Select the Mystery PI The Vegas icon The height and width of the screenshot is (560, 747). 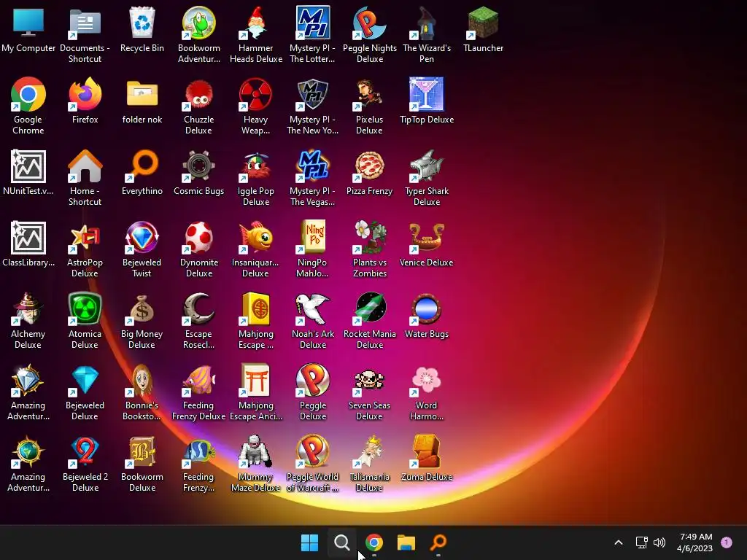(312, 166)
